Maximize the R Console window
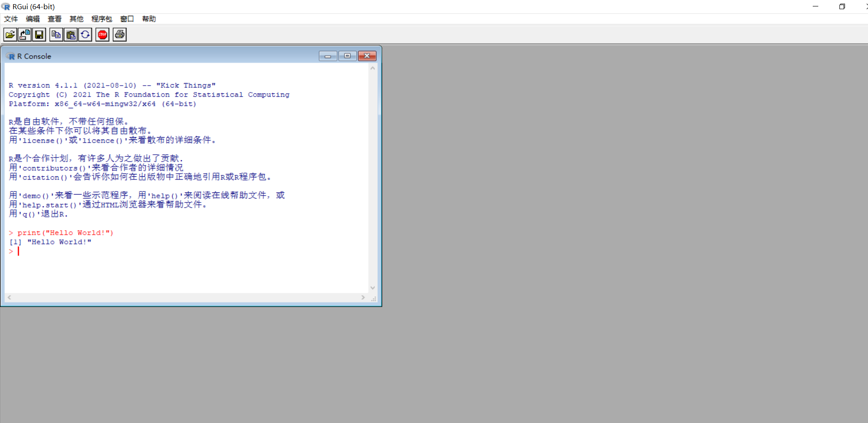The image size is (868, 423). pos(348,55)
